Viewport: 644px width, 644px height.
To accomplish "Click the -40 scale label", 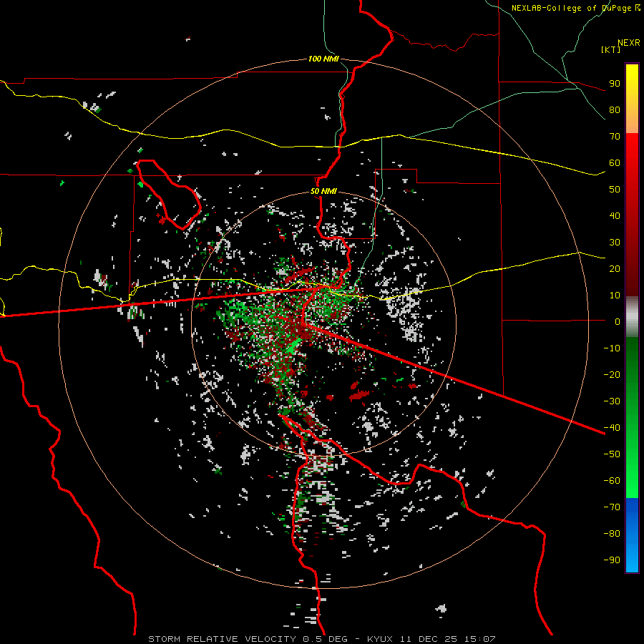I will pos(612,428).
